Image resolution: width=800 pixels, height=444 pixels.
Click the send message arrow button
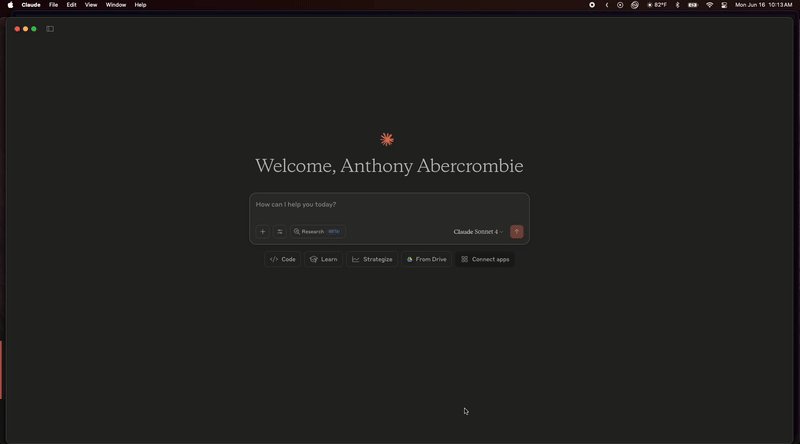(x=517, y=232)
